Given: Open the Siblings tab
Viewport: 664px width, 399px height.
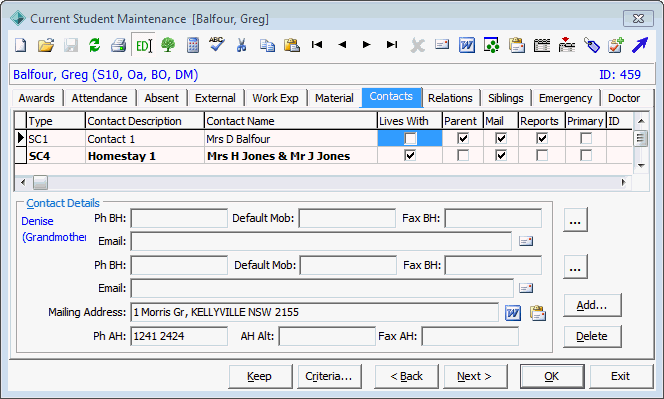Looking at the screenshot, I should (506, 98).
